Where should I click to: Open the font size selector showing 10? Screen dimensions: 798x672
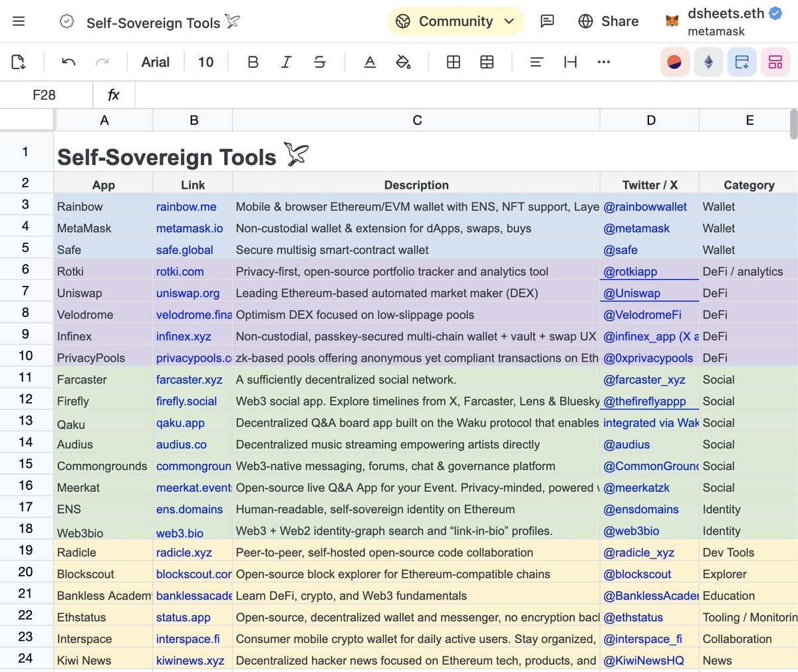click(205, 62)
